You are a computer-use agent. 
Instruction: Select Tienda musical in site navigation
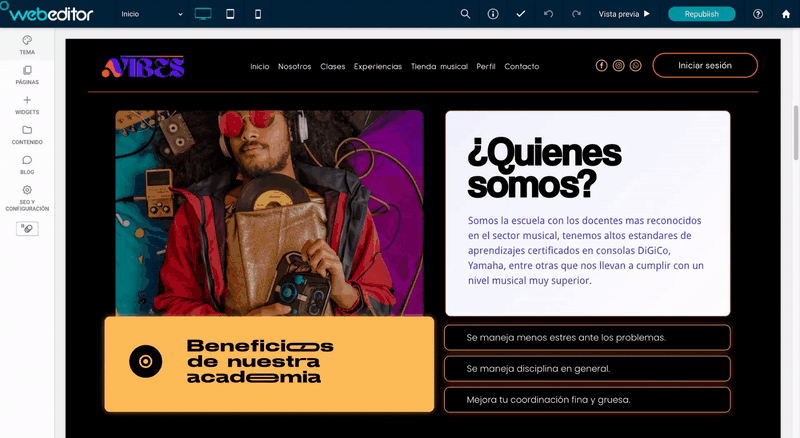click(x=439, y=66)
